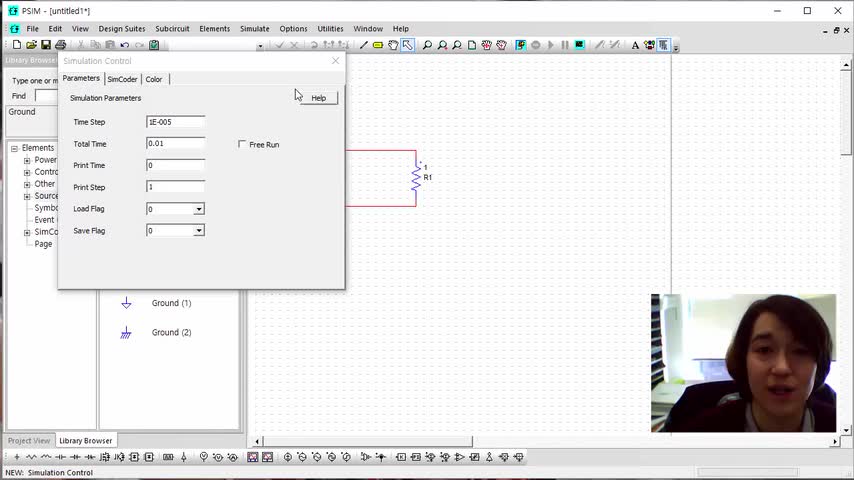Open the Save Flag dropdown
Image resolution: width=854 pixels, height=480 pixels.
click(199, 231)
